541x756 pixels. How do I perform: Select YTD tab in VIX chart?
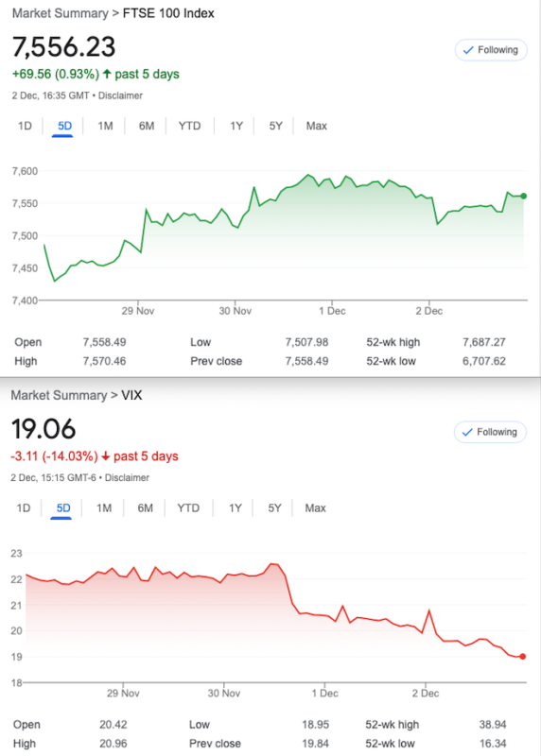point(188,508)
